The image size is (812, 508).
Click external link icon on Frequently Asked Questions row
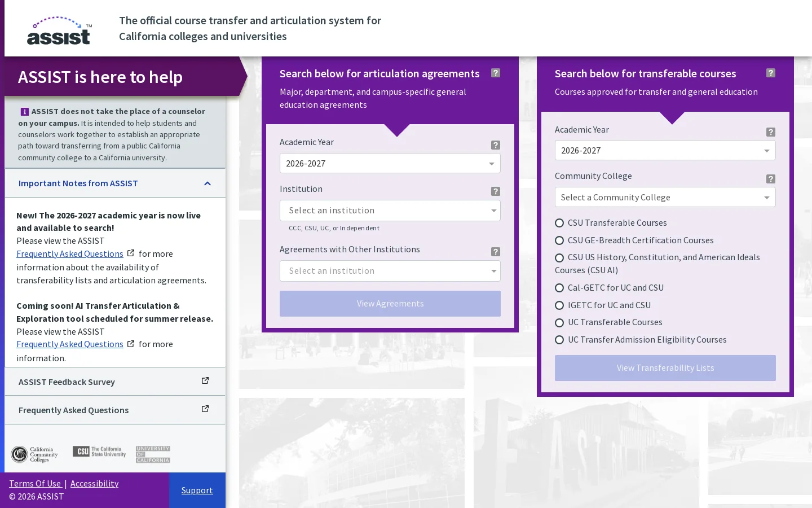tap(205, 409)
